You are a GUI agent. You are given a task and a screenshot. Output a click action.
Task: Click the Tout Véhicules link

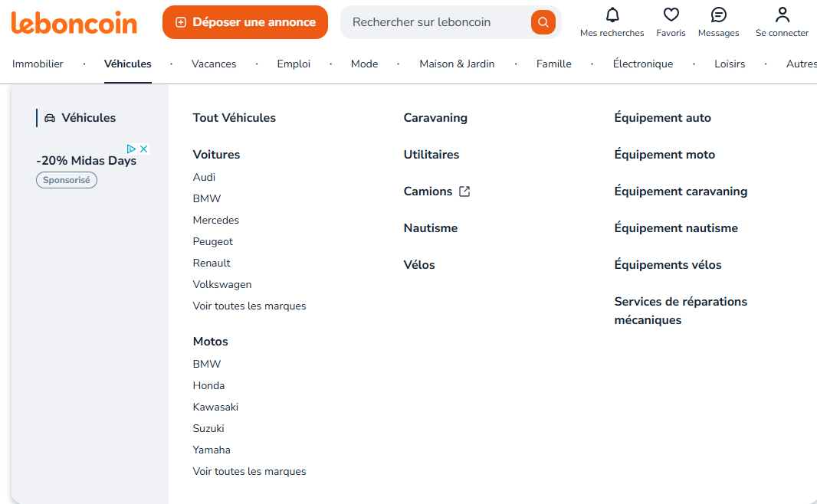234,118
